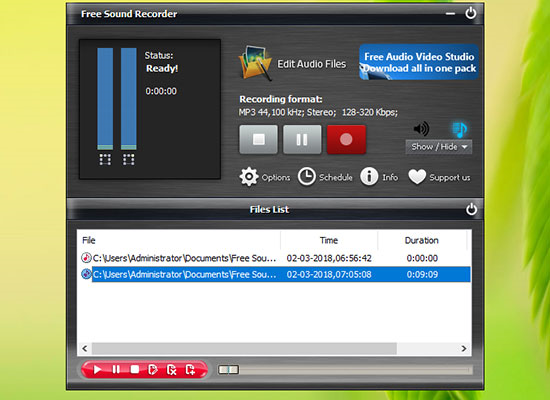This screenshot has height=400, width=550.
Task: Expand the Show / Hide dropdown
Action: [x=438, y=147]
